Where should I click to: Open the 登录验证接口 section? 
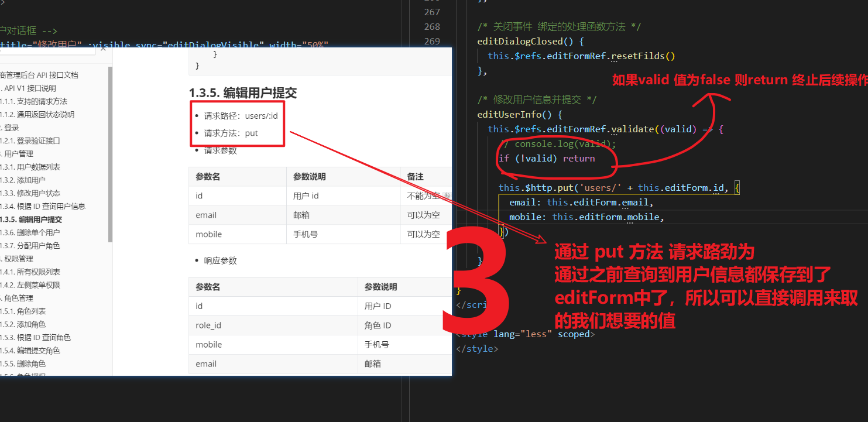[x=30, y=140]
